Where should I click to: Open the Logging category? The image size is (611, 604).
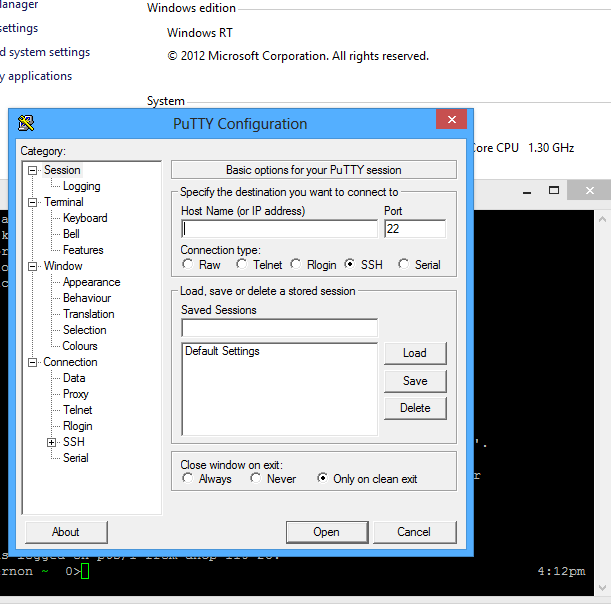coord(81,186)
